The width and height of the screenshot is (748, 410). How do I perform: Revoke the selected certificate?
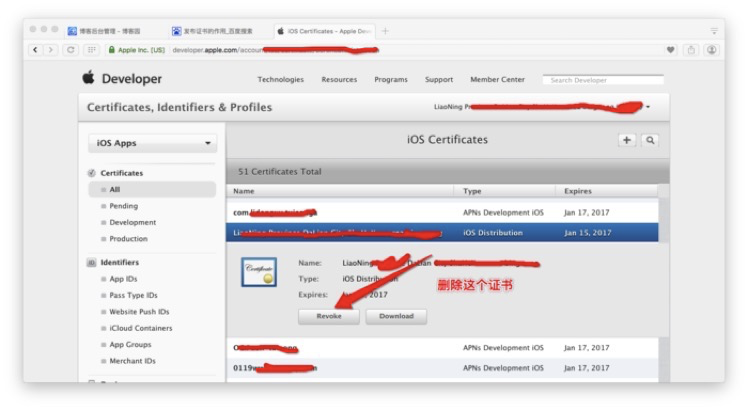point(329,316)
